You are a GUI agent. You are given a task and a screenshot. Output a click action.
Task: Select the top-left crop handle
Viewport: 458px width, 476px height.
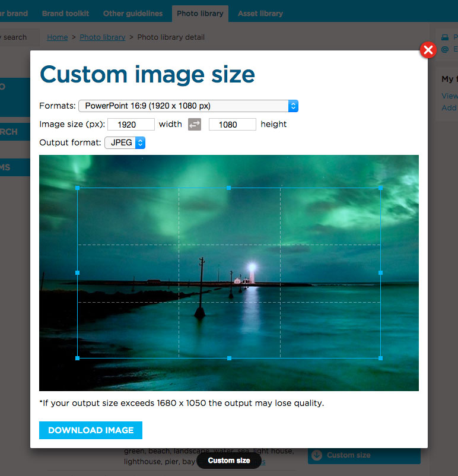[78, 188]
